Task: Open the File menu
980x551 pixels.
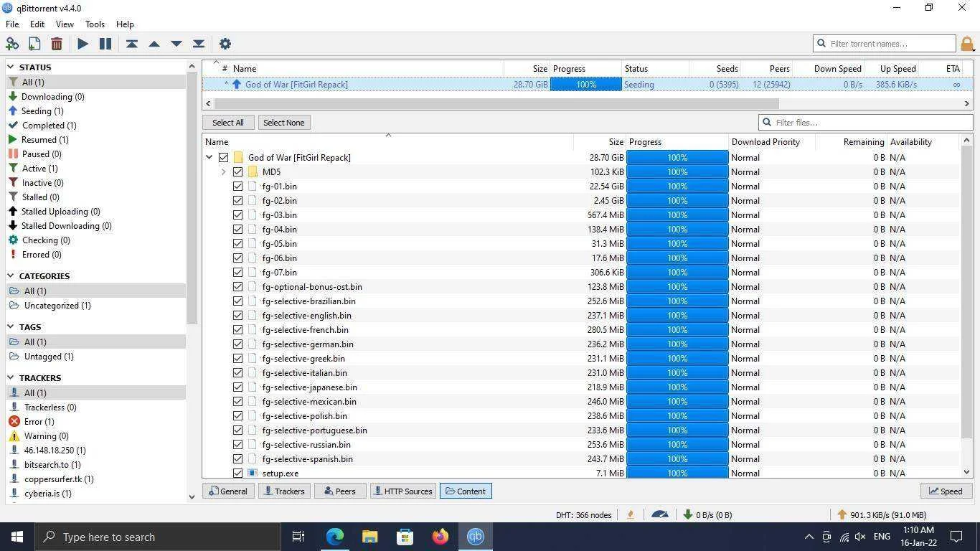Action: click(12, 24)
